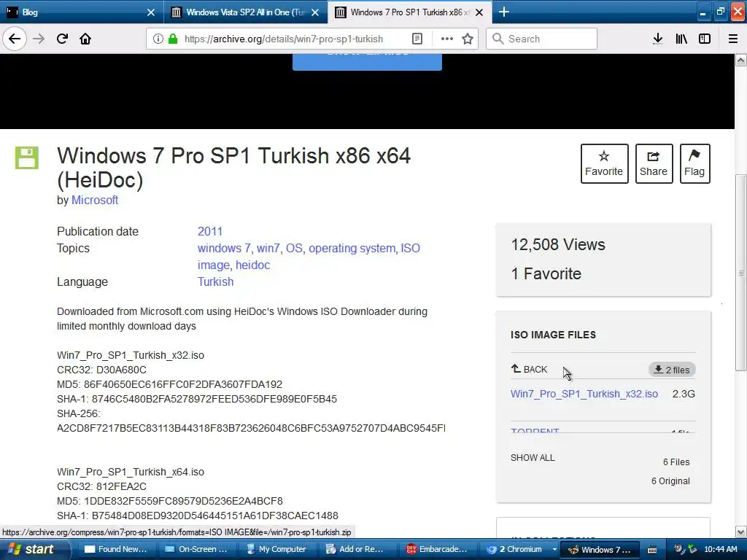Open a new browser tab
The width and height of the screenshot is (747, 560).
click(504, 12)
